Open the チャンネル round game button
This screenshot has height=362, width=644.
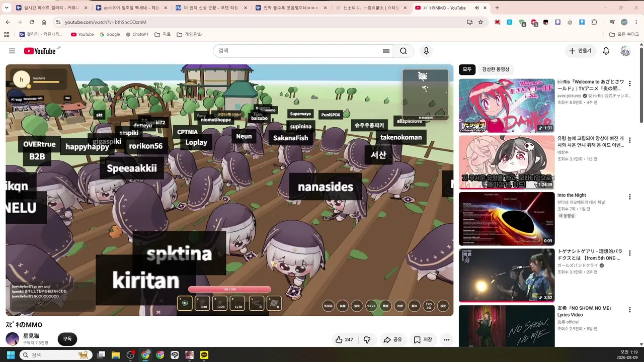[x=429, y=306]
